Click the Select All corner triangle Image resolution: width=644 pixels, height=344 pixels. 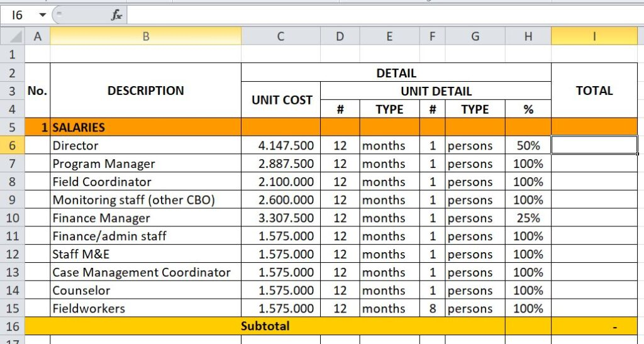pyautogui.click(x=13, y=37)
